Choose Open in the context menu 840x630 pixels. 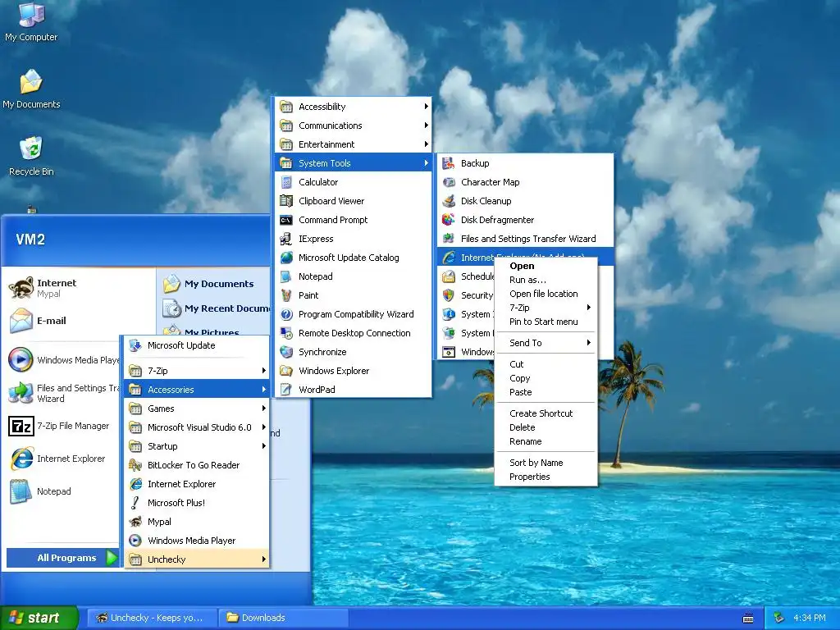[x=546, y=266]
